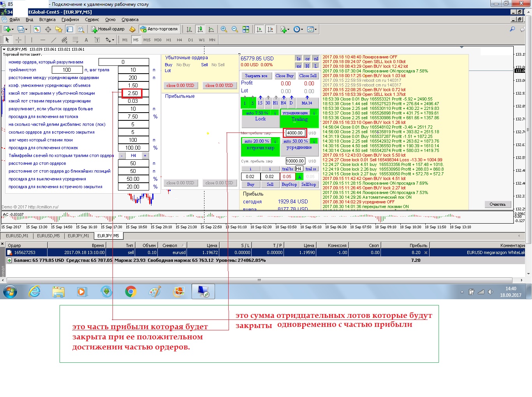Open the Сервис menu
This screenshot has height=397, width=532.
tap(92, 19)
